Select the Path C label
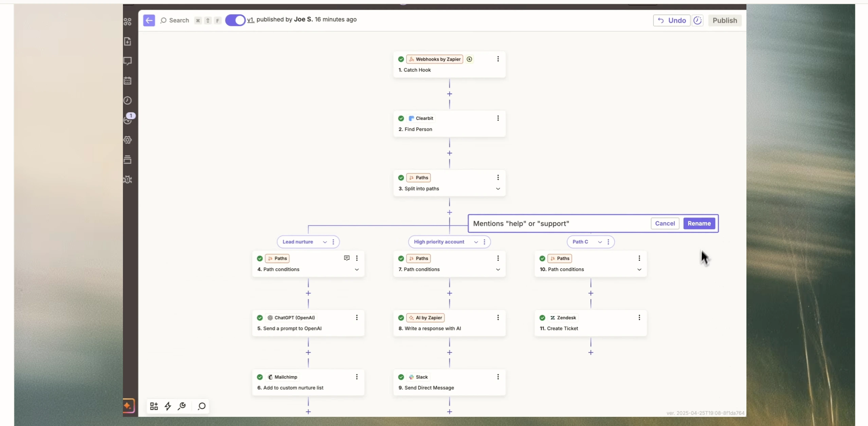Image resolution: width=868 pixels, height=426 pixels. tap(580, 242)
